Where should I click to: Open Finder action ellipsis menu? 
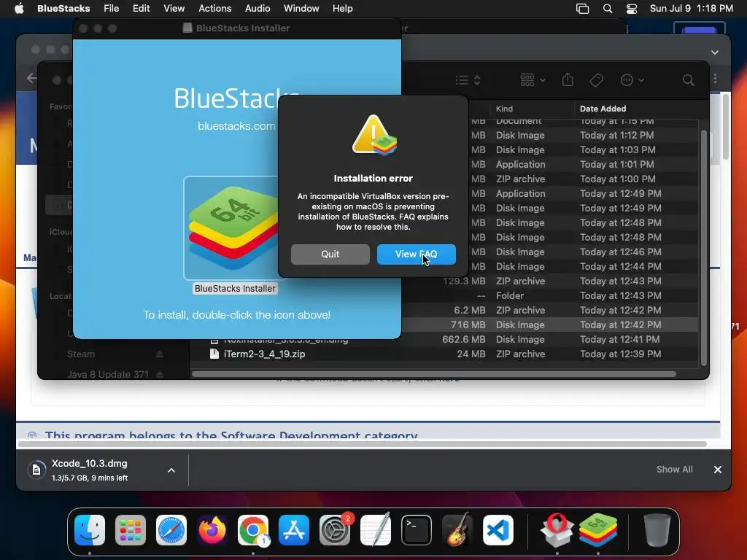click(x=632, y=80)
